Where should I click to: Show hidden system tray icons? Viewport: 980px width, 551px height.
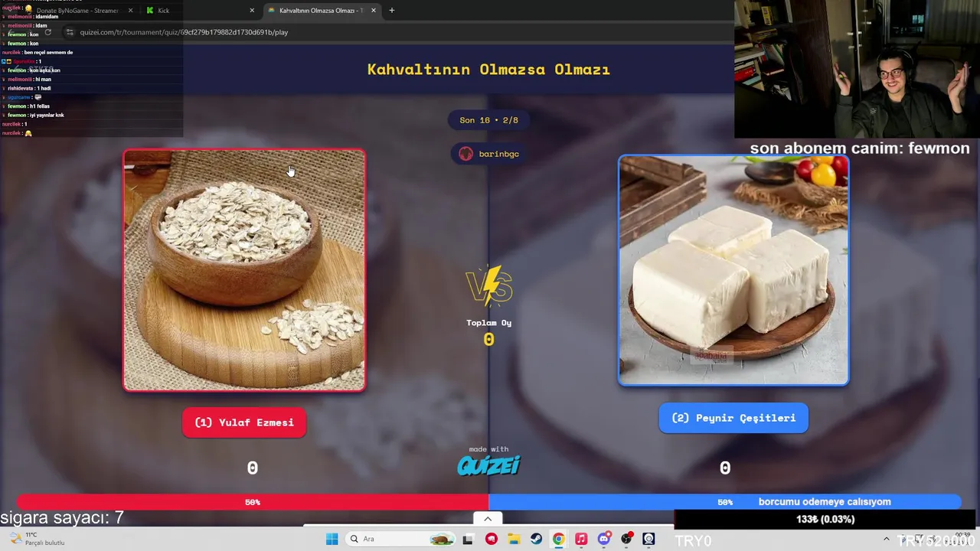(887, 539)
